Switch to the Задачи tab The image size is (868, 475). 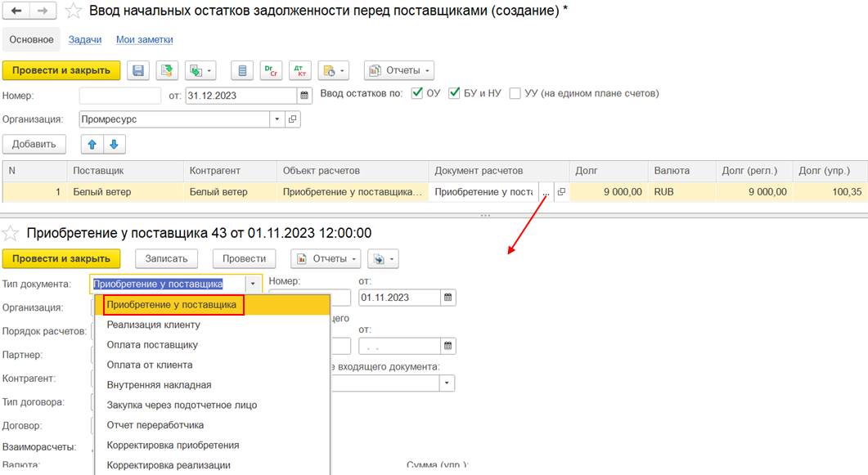(85, 39)
